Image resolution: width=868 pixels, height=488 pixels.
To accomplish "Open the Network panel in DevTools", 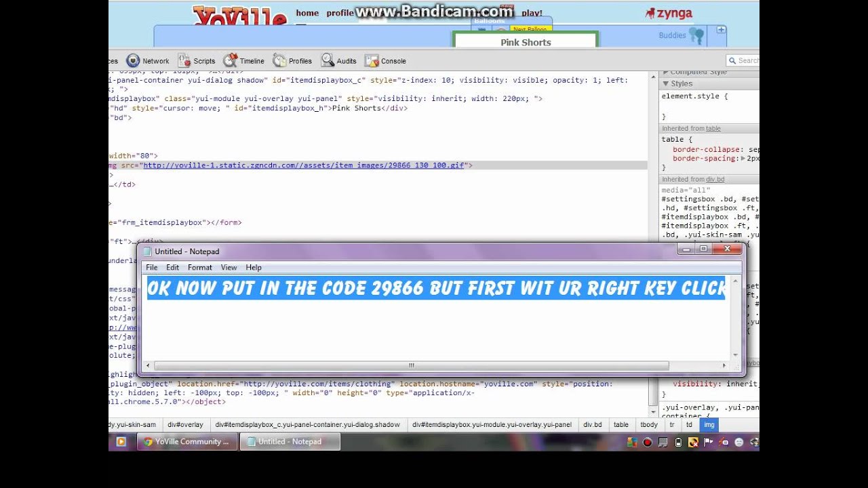I will point(147,61).
